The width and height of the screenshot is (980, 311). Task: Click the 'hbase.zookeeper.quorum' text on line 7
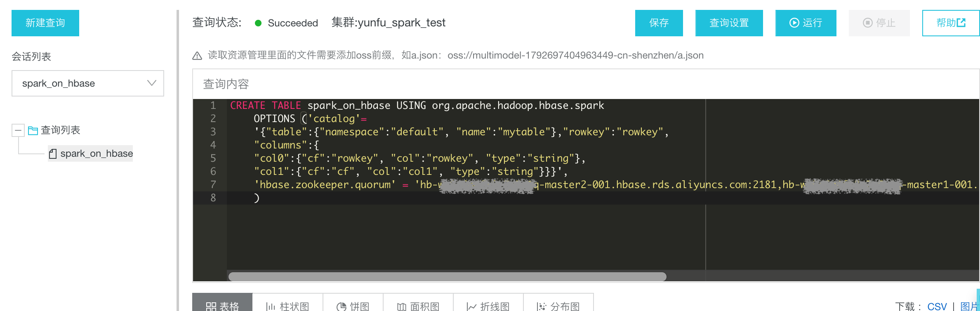pyautogui.click(x=325, y=185)
